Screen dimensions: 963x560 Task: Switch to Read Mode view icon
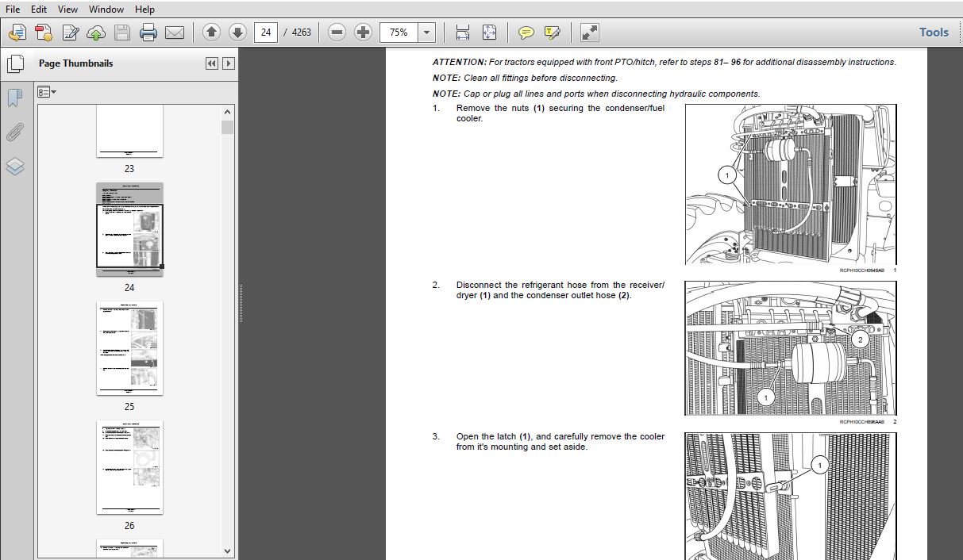(x=590, y=33)
